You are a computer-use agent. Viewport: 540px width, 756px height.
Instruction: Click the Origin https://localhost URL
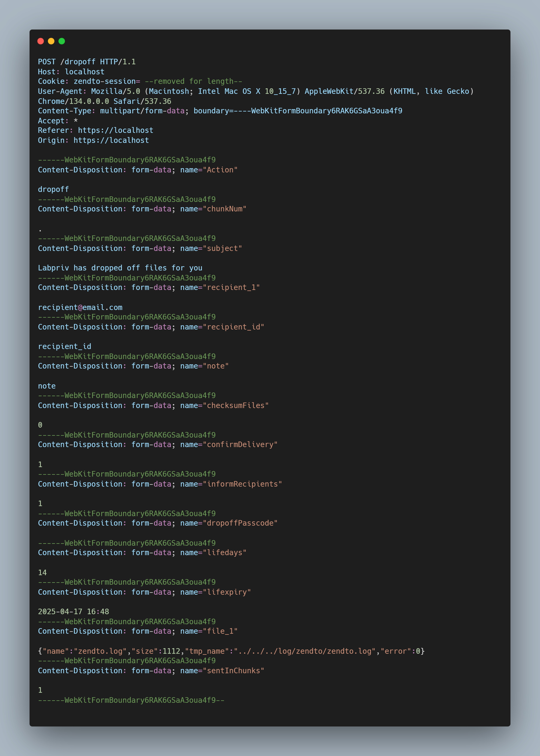tap(111, 140)
